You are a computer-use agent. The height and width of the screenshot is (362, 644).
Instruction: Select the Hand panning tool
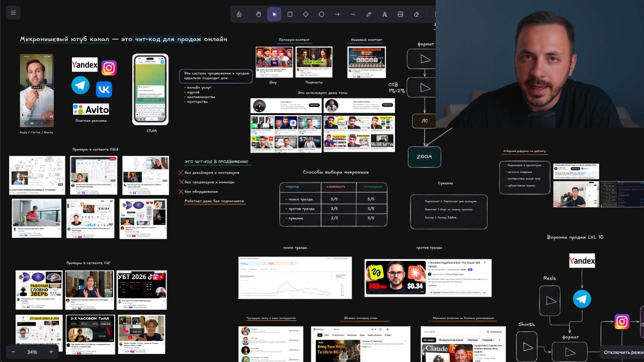(x=258, y=14)
